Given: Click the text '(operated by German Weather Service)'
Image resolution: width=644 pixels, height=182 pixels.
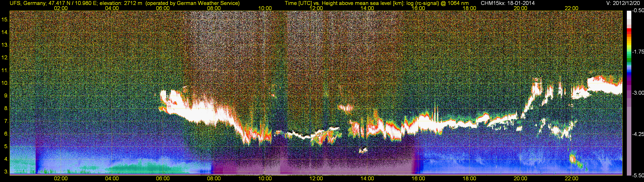Looking at the screenshot, I should click(x=192, y=3).
